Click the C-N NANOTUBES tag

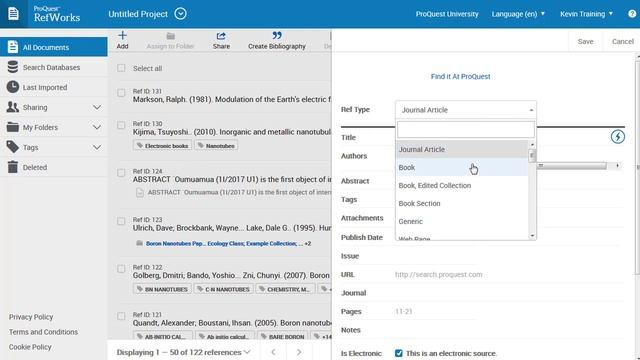[223, 289]
